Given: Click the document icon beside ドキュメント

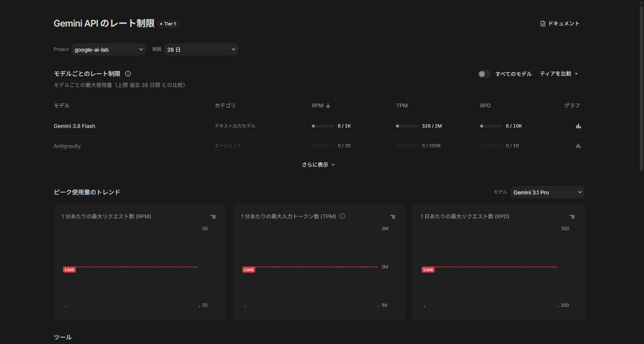Looking at the screenshot, I should pyautogui.click(x=543, y=24).
